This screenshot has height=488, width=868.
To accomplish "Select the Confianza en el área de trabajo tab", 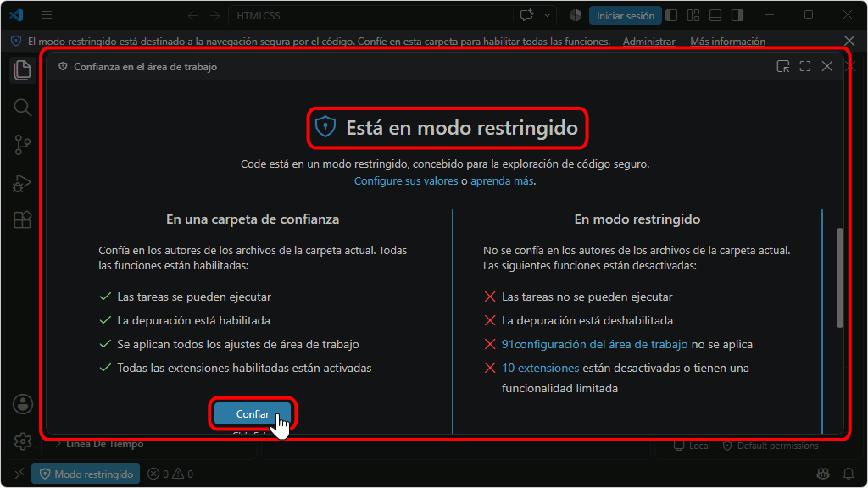I will tap(138, 67).
